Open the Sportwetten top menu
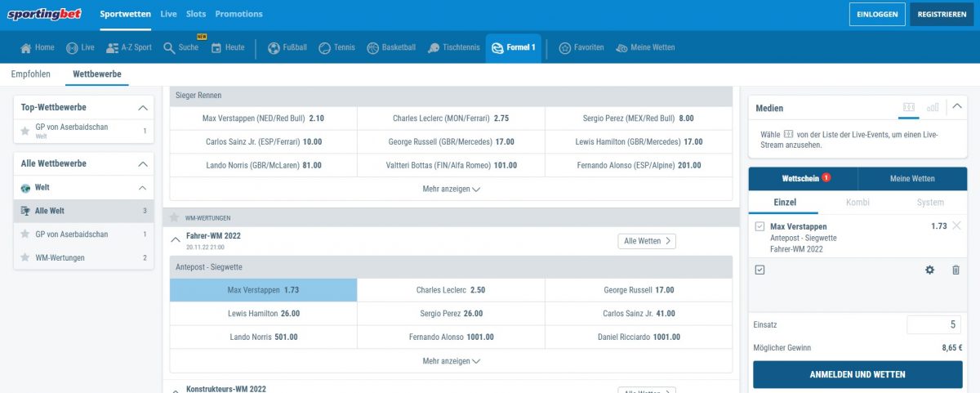The width and height of the screenshot is (980, 393). pos(126,14)
